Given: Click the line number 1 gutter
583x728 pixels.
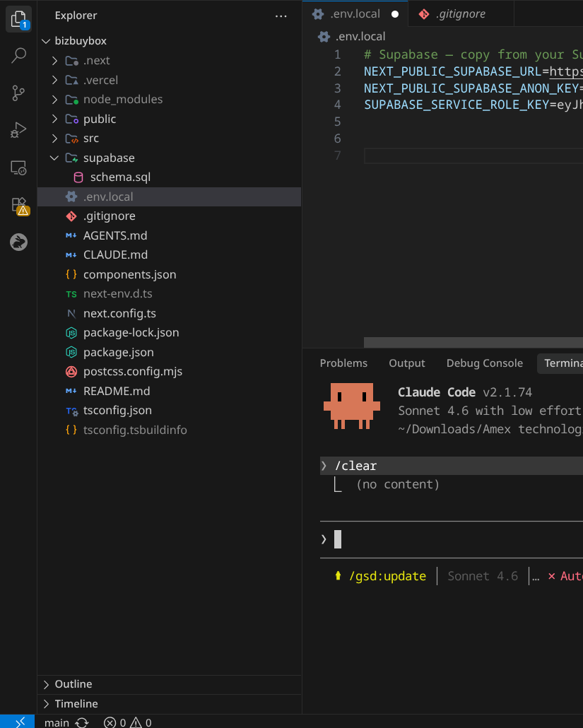Looking at the screenshot, I should pos(338,55).
